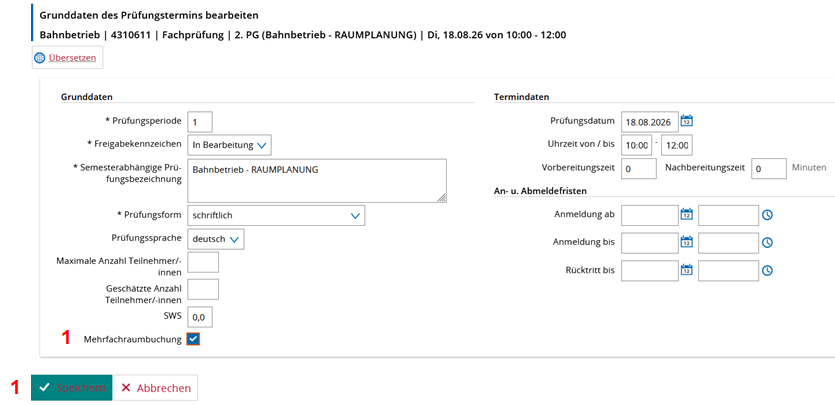Focus the Geschätzte Anzahl Teilnehmer/-innen field
Image resolution: width=835 pixels, height=405 pixels.
[203, 290]
